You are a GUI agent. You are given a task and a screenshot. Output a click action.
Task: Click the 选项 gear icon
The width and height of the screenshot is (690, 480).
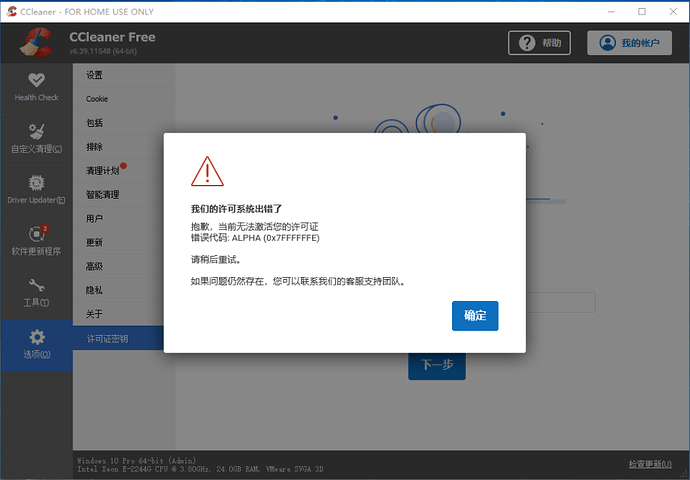(x=36, y=338)
